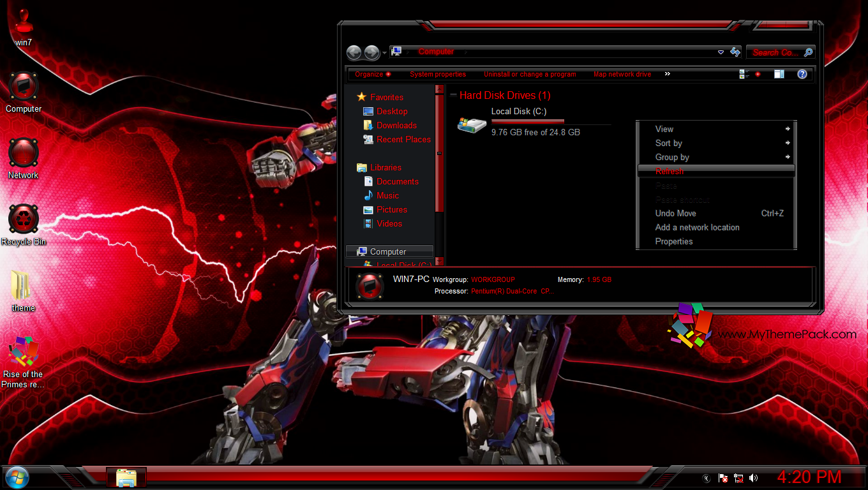Screen dimensions: 868x490
Task: Choose Add a network location
Action: (x=716, y=227)
